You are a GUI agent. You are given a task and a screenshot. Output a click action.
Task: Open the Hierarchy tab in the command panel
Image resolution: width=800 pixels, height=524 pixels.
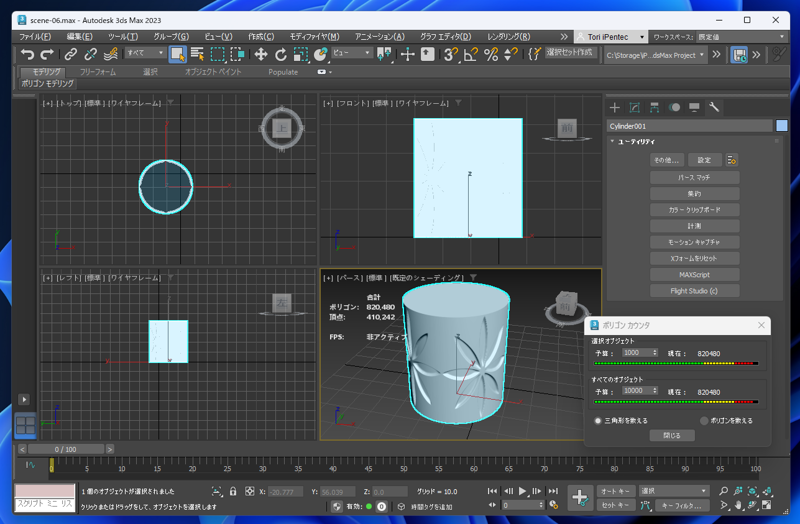[655, 107]
